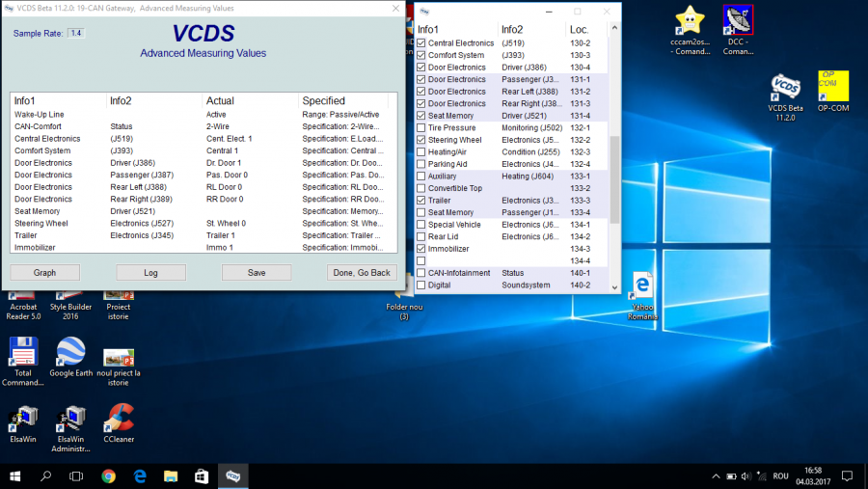The height and width of the screenshot is (489, 868).
Task: Click the Graph button
Action: pyautogui.click(x=44, y=273)
